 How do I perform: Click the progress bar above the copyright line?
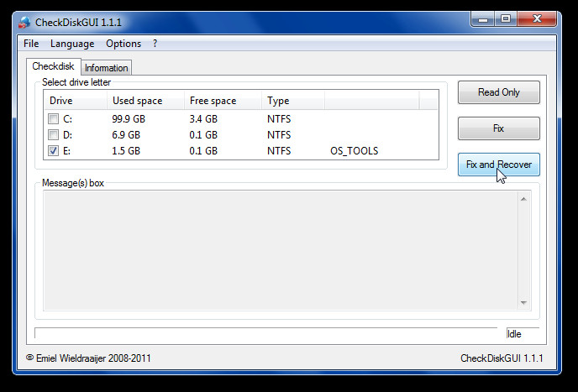point(265,332)
